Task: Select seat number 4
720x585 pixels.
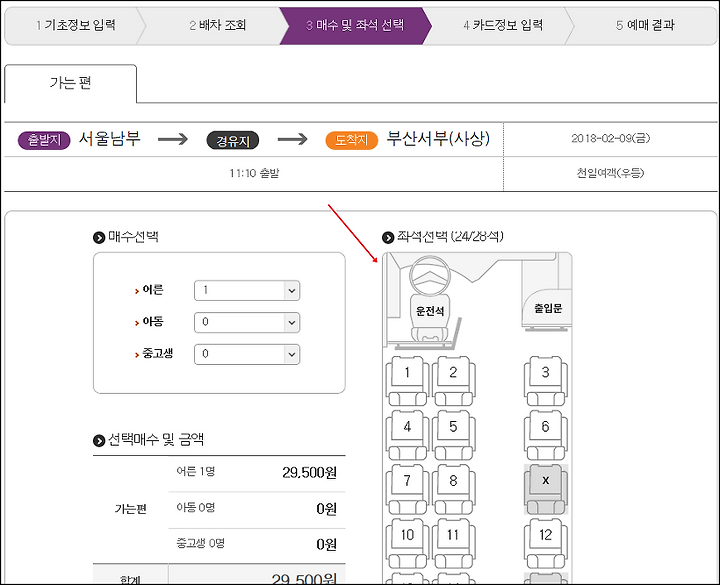Action: [x=407, y=435]
